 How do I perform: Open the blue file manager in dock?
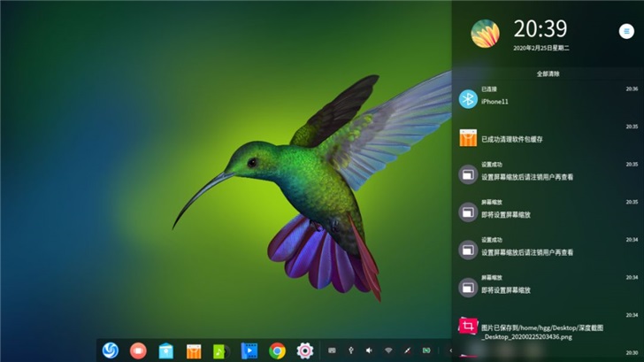166,350
